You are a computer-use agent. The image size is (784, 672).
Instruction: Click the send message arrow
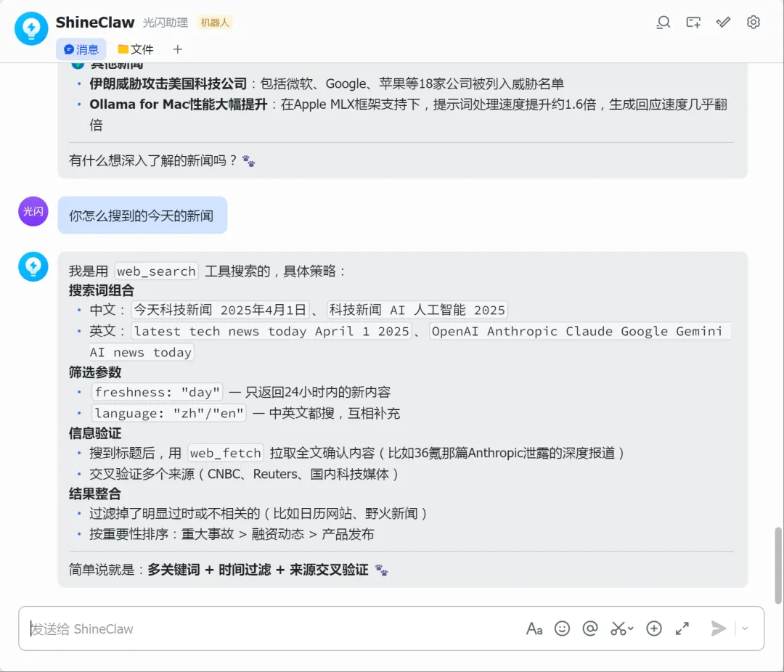coord(719,628)
